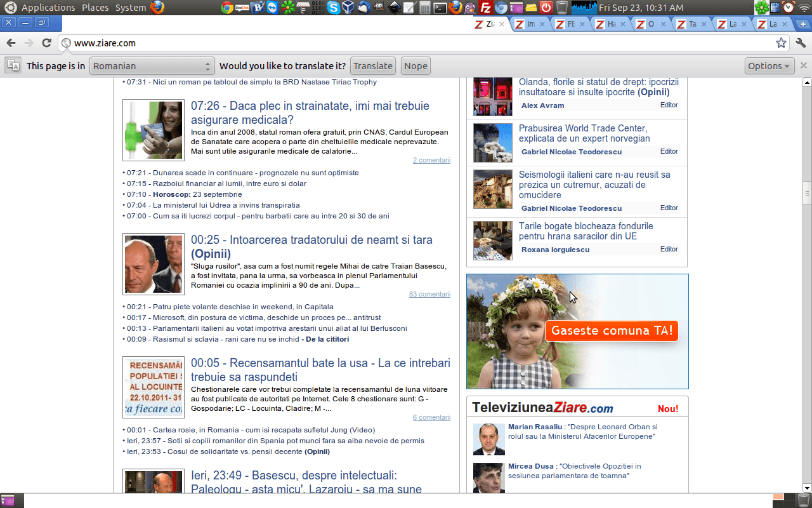812x508 pixels.
Task: Open the '83 comentarii' comments link
Action: click(x=429, y=294)
